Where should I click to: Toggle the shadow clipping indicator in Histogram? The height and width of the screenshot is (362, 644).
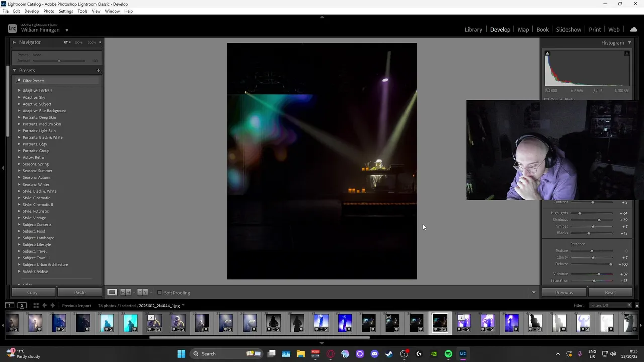pos(547,53)
